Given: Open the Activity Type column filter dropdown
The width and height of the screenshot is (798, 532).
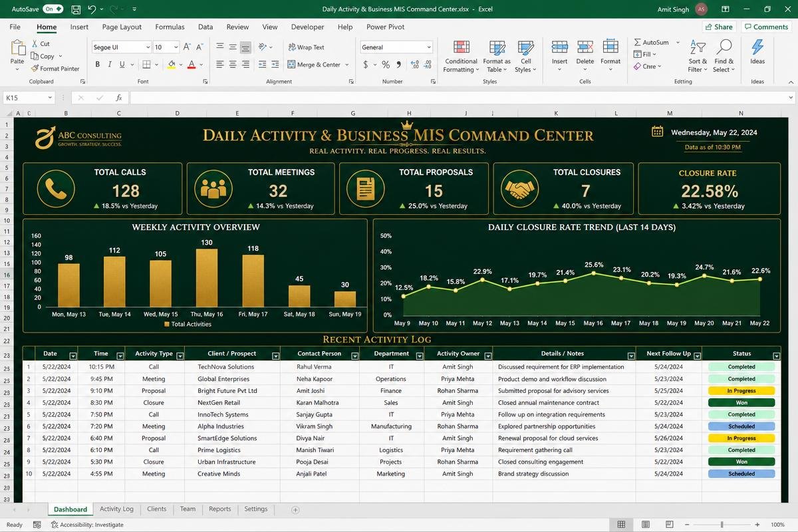Looking at the screenshot, I should 180,356.
